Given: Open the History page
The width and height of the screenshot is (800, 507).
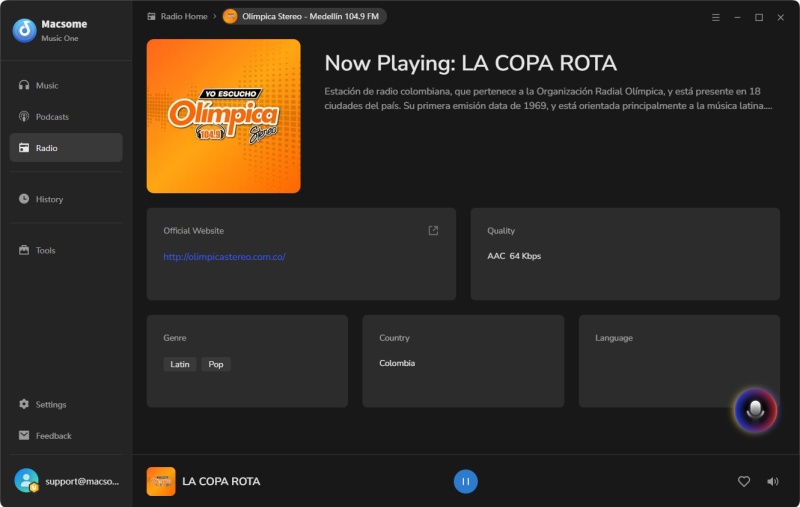Looking at the screenshot, I should coord(66,199).
